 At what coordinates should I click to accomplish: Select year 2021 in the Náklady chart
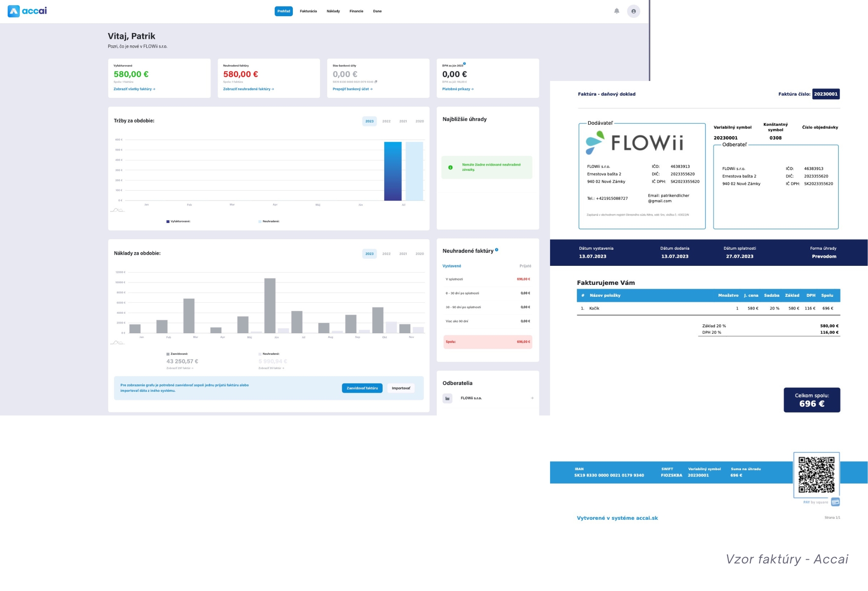[403, 254]
